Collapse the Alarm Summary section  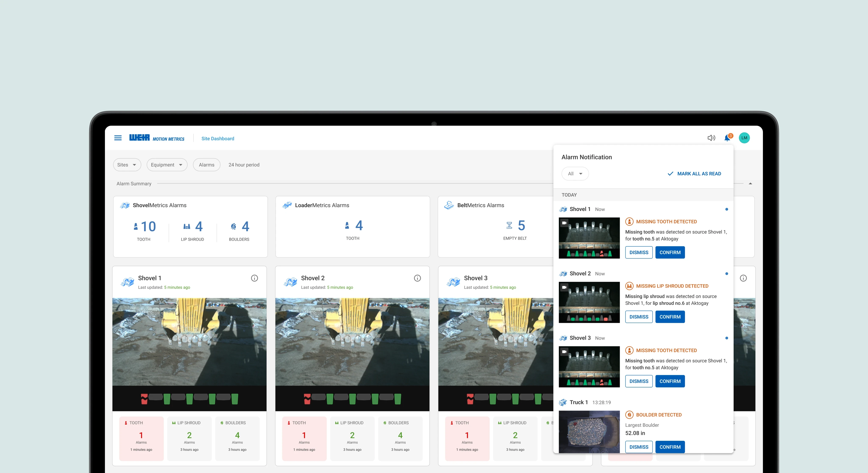(x=750, y=184)
